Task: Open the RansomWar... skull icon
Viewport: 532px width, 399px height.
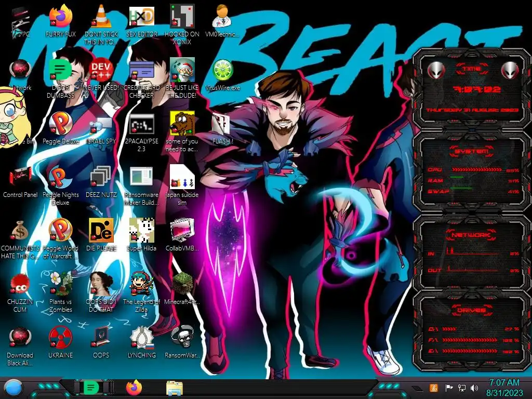Action: 182,338
